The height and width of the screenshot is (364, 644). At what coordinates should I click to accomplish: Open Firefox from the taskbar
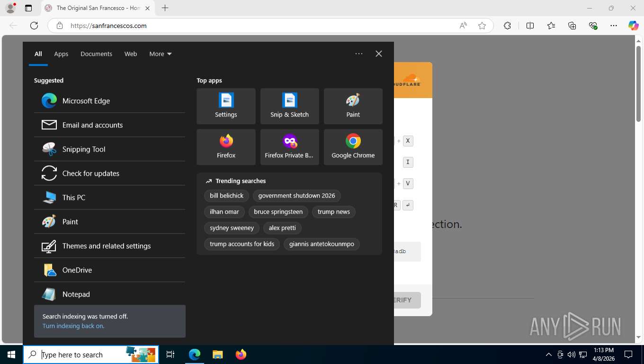[x=241, y=355]
